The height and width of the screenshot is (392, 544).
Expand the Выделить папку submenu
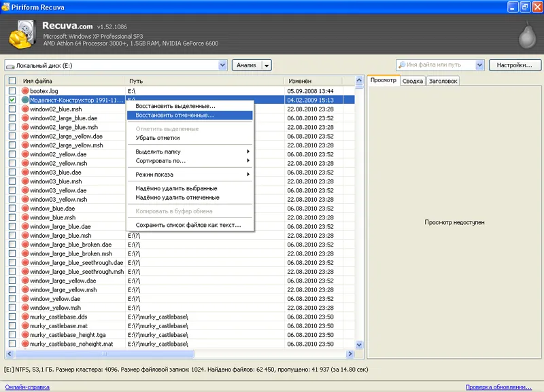190,152
